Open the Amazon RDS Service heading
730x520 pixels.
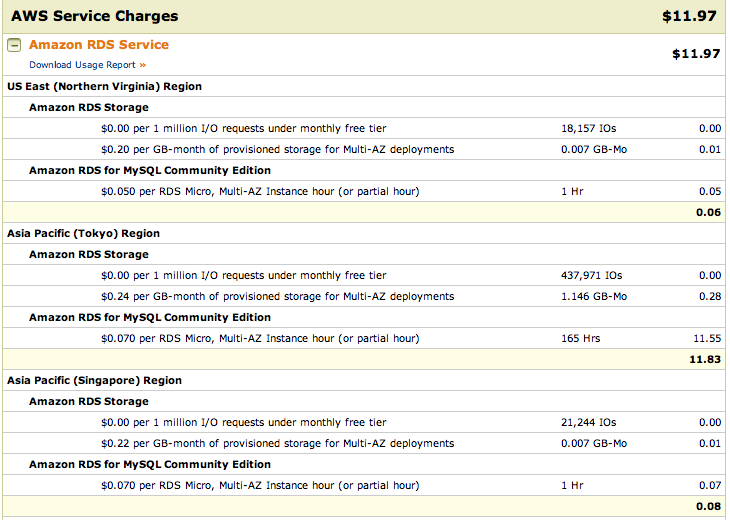click(x=99, y=45)
